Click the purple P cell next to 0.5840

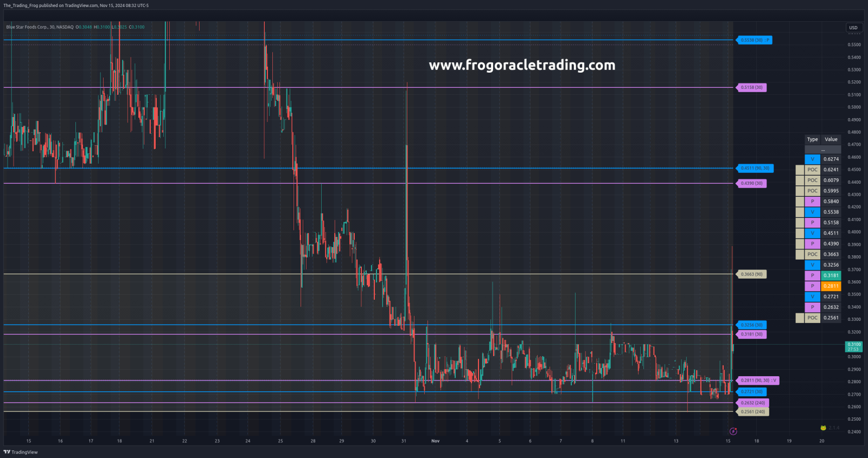[813, 202]
